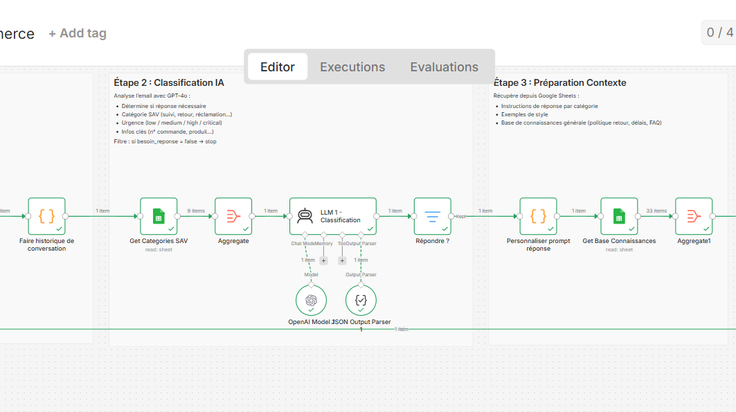Open the OpenAI Model sub-node
The width and height of the screenshot is (736, 412).
click(x=311, y=300)
